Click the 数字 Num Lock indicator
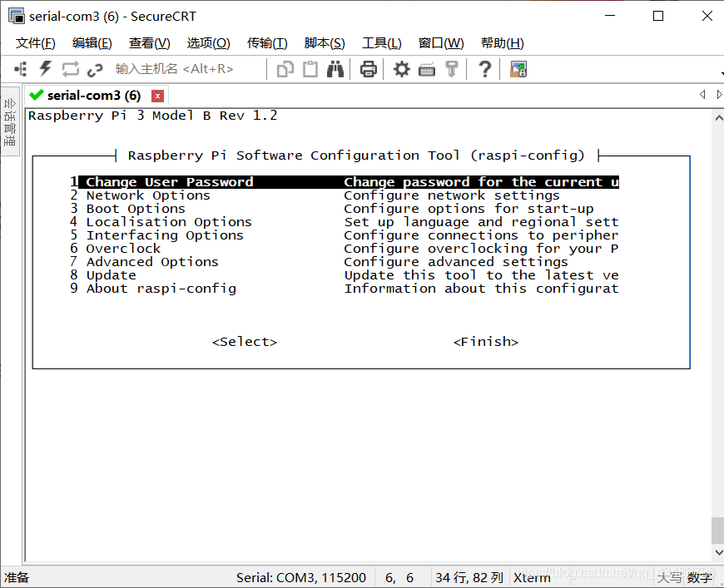The width and height of the screenshot is (724, 588). point(700,578)
